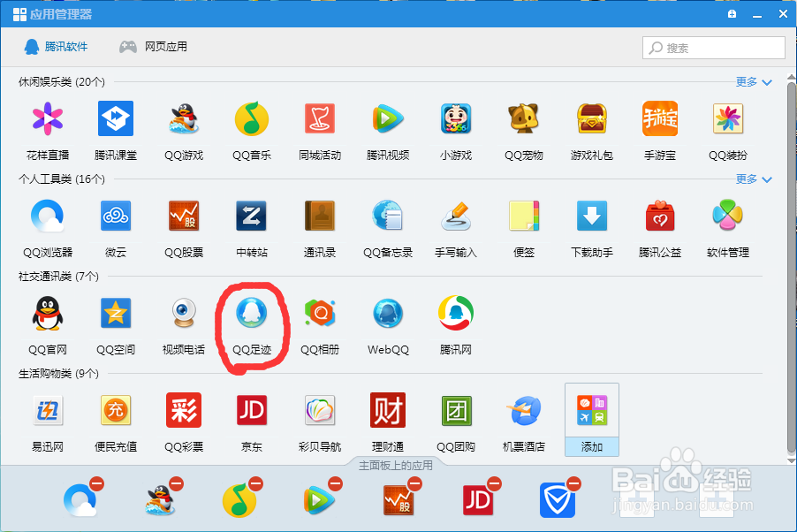797x532 pixels.
Task: Launch 腾讯视频 application
Action: click(387, 118)
